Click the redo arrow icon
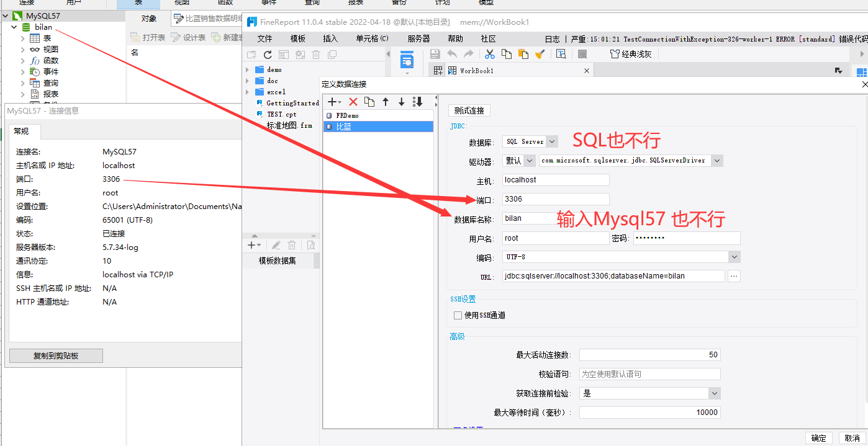Viewport: 868px width, 446px height. [469, 54]
